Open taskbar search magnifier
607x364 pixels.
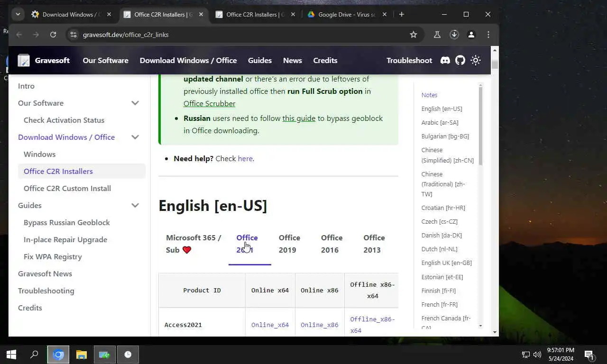(x=34, y=355)
